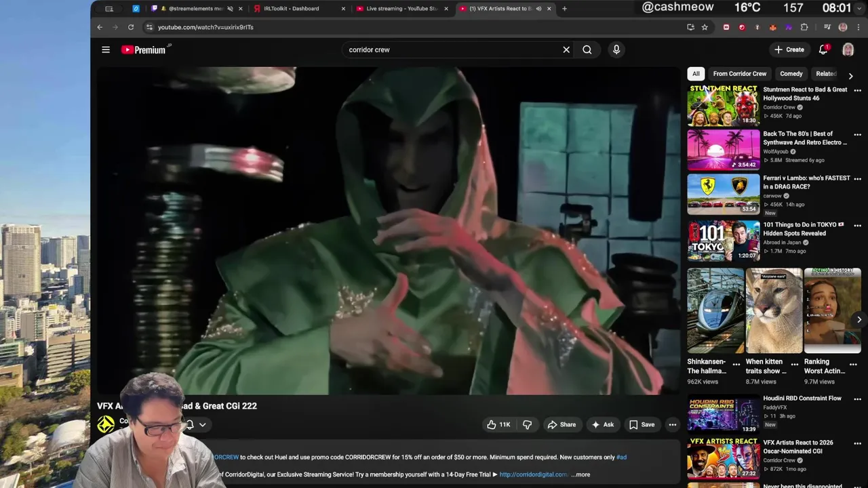Show next category chips with arrow
This screenshot has width=868, height=488.
coord(850,76)
